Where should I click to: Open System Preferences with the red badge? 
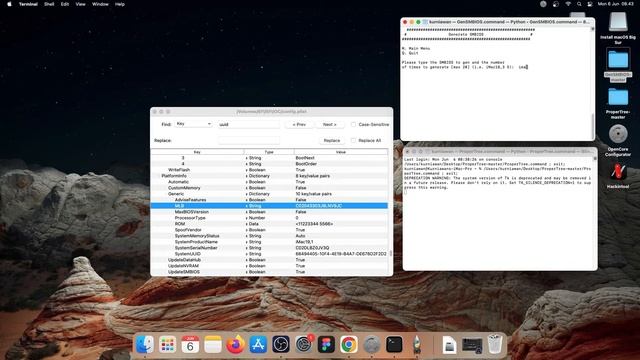tap(304, 344)
